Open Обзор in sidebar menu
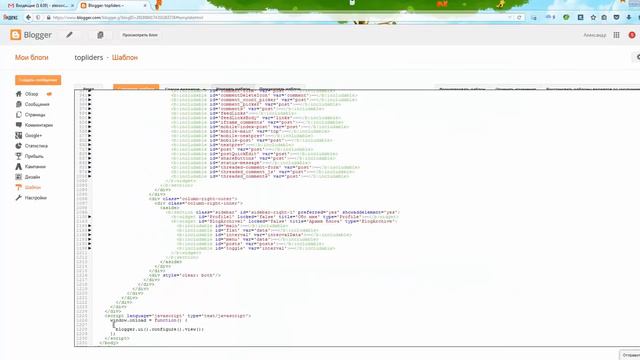640x360 pixels. (31, 94)
